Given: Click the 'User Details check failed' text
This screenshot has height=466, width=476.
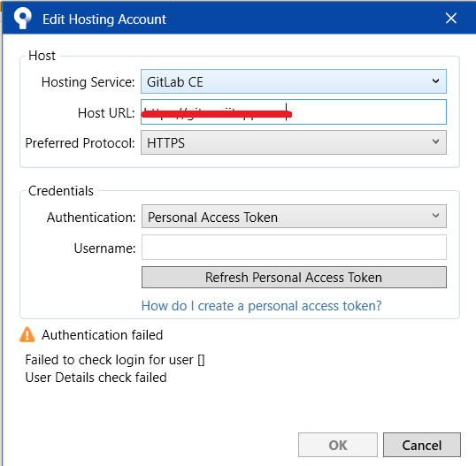Looking at the screenshot, I should click(x=96, y=378).
